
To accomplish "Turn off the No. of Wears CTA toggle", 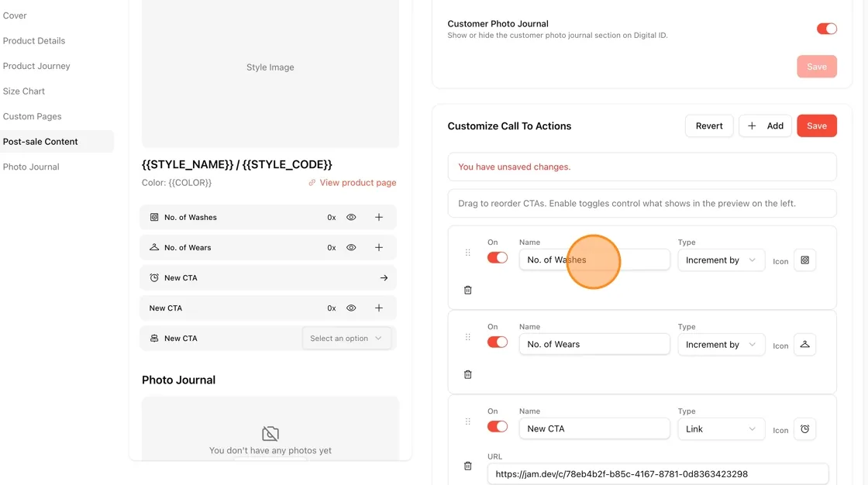I will pos(497,342).
